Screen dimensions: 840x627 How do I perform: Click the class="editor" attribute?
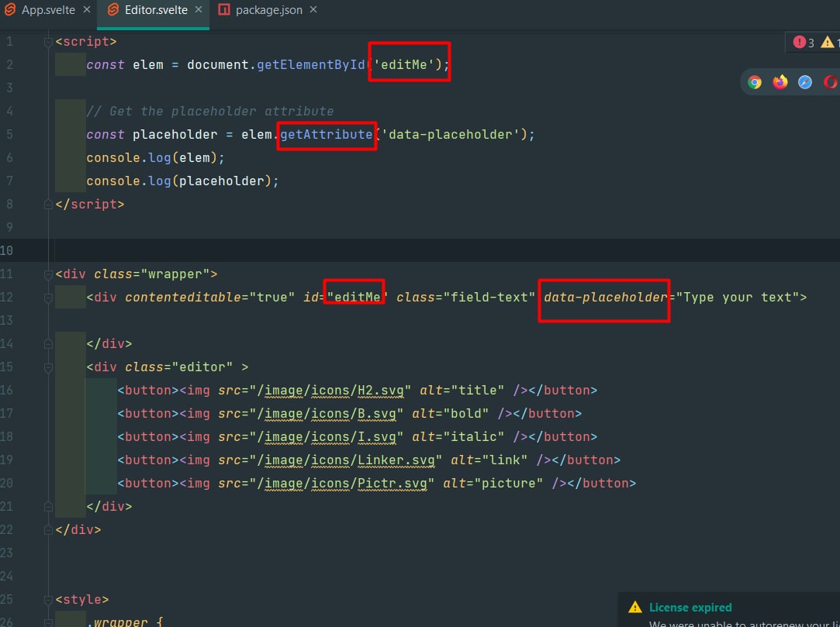tap(179, 367)
